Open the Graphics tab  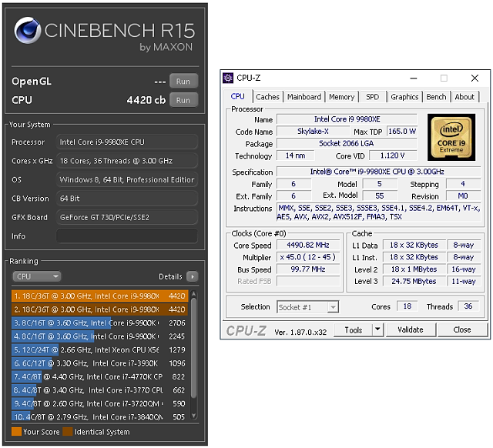[x=404, y=97]
